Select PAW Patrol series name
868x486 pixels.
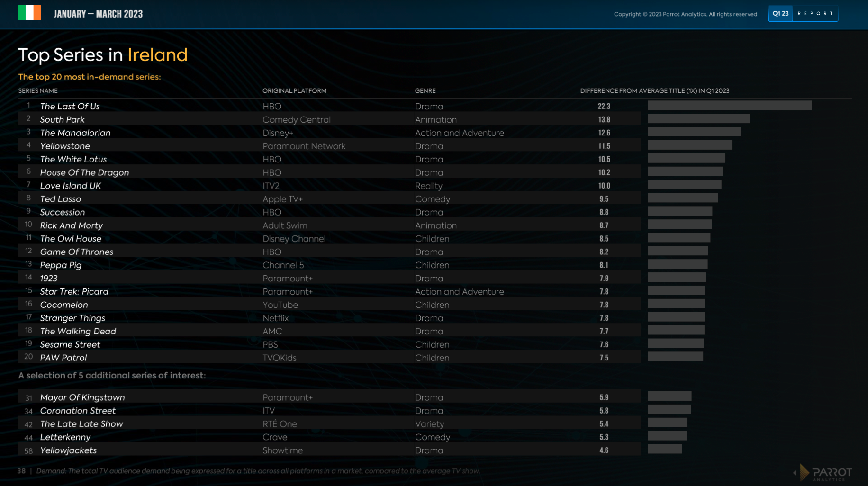coord(63,358)
